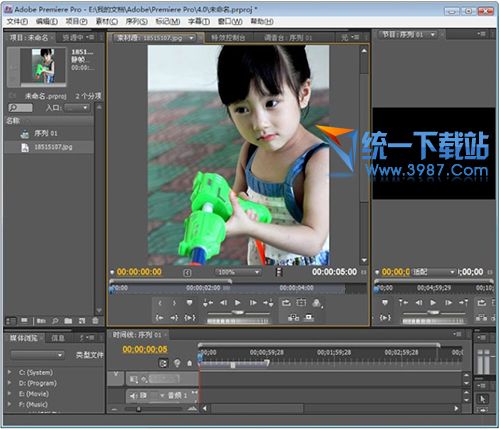Click the Insert button in Source monitor
Screen dimensions: 500x430
293,318
